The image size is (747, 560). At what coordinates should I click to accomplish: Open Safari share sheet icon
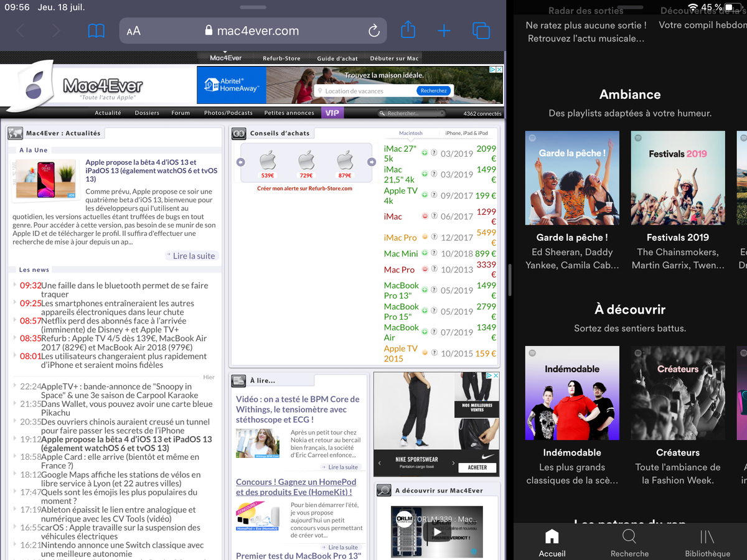pyautogui.click(x=408, y=29)
